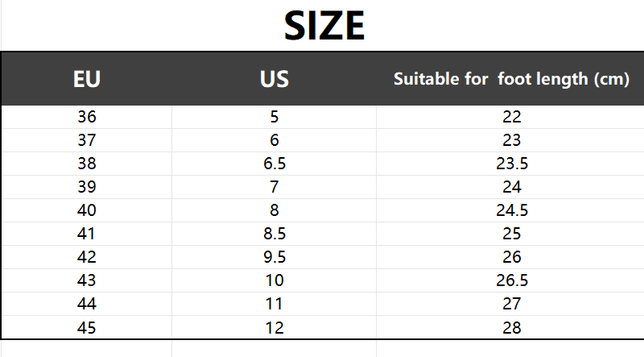The width and height of the screenshot is (644, 357).
Task: Select the cell with EU size 45
Action: coord(87,328)
